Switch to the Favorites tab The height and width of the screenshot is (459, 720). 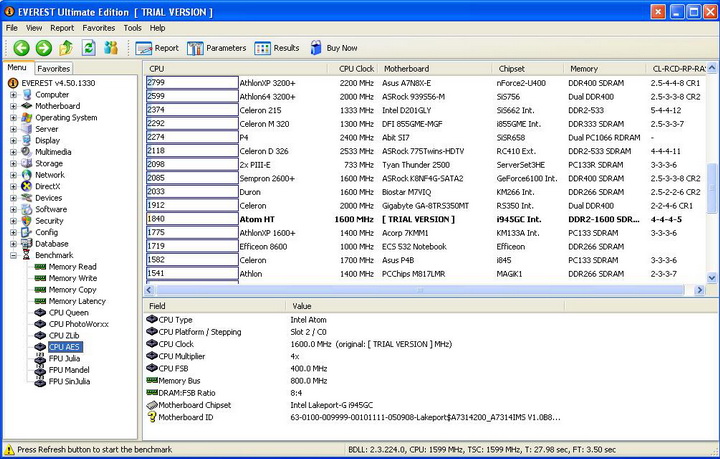click(54, 68)
